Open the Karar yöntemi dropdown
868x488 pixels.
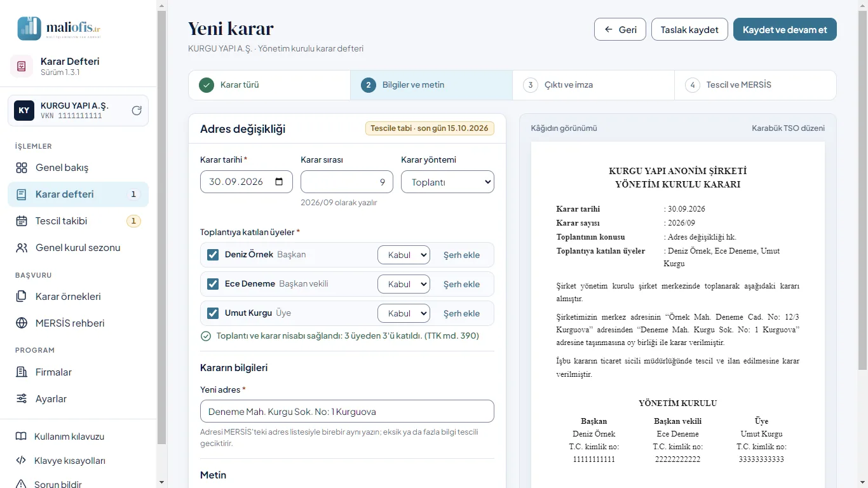(447, 182)
